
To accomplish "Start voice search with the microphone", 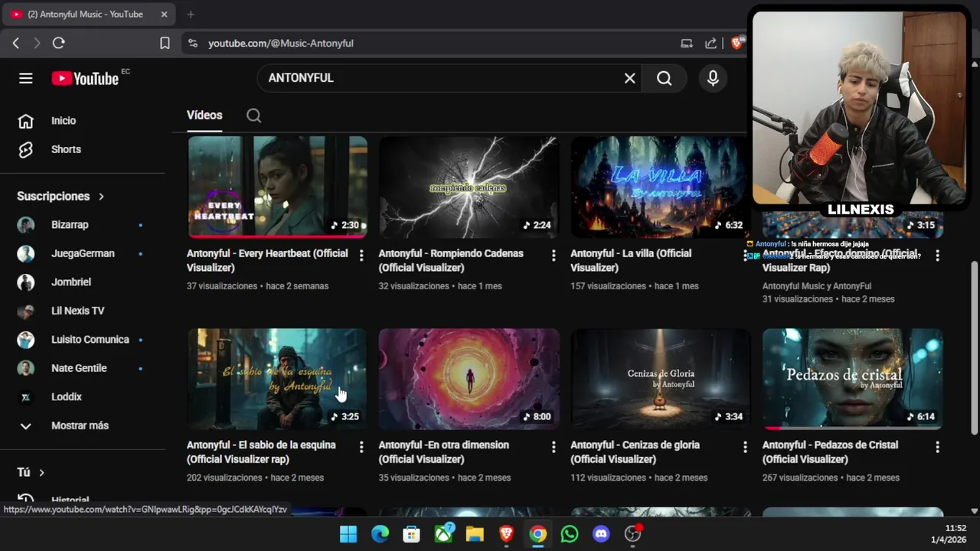I will click(x=713, y=78).
